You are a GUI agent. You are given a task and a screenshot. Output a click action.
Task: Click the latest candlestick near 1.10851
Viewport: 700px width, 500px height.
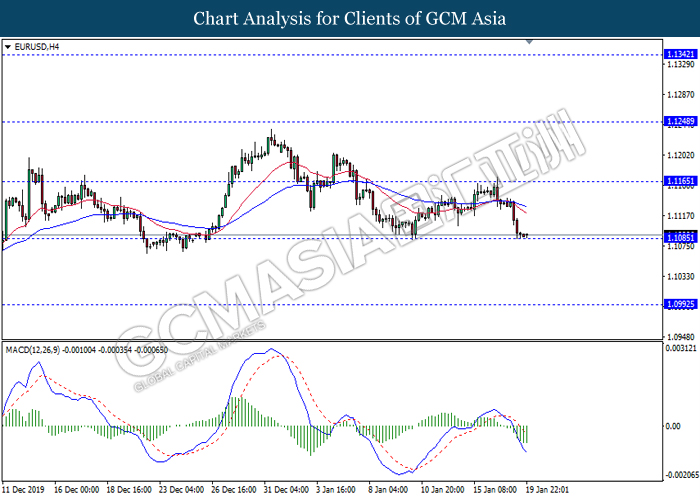coord(526,235)
